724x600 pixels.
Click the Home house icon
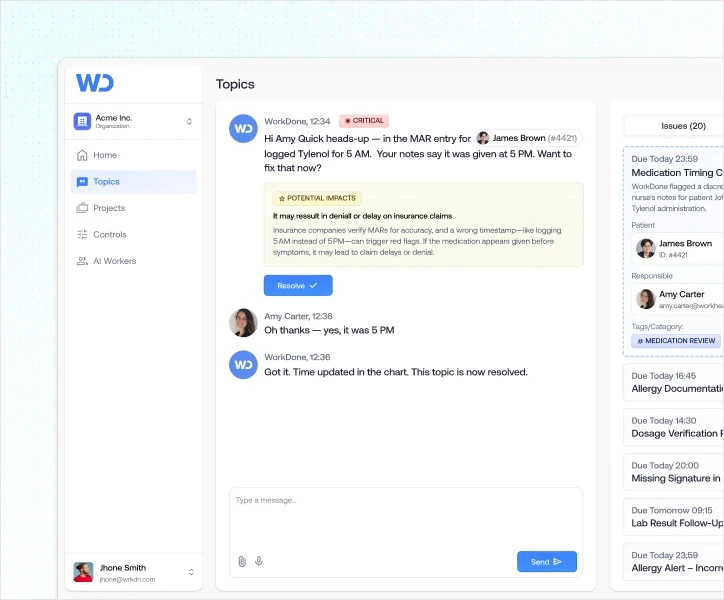click(82, 155)
